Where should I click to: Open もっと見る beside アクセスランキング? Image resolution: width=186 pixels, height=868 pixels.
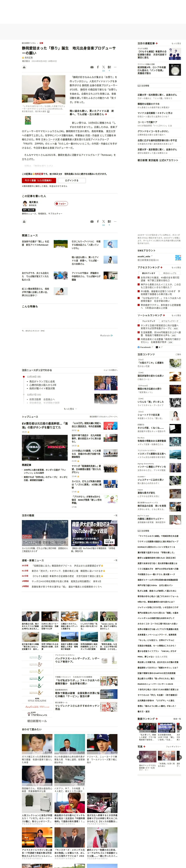(x=176, y=267)
